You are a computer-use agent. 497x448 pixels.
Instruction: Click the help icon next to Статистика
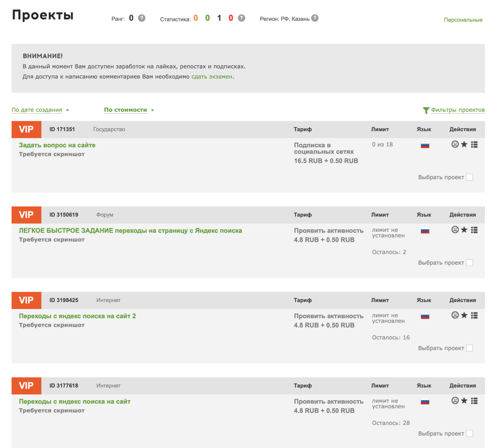pyautogui.click(x=242, y=18)
